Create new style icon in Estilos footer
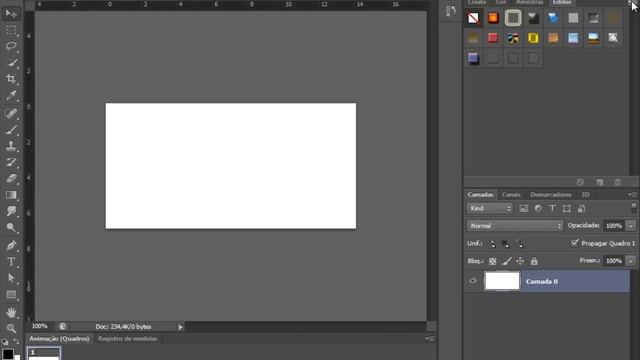 coord(600,182)
